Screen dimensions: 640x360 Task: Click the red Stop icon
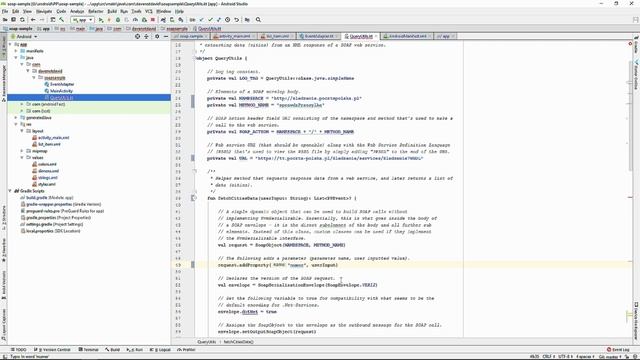tap(153, 20)
